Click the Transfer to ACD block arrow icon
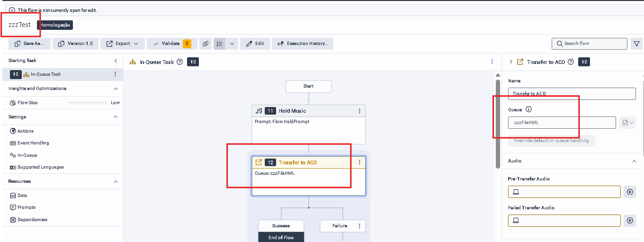The image size is (644, 242). click(259, 162)
